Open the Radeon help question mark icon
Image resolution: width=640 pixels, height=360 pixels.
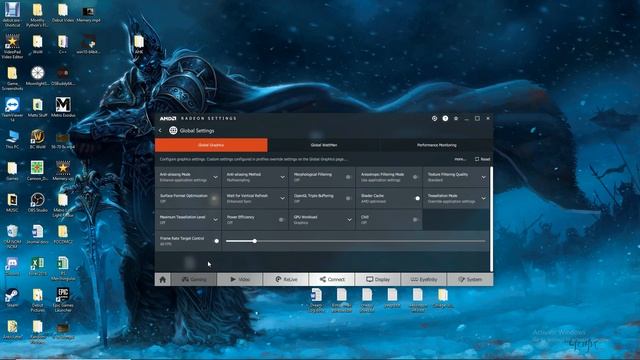coord(445,118)
